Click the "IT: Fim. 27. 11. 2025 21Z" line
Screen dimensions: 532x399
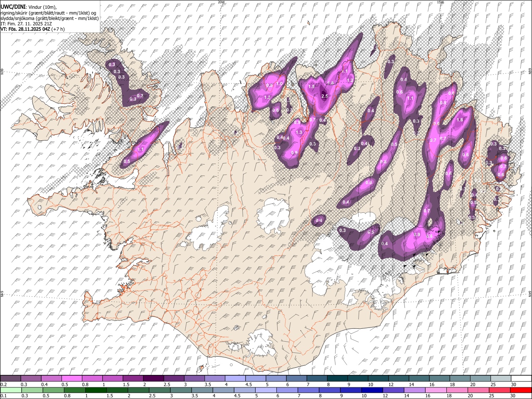point(26,24)
